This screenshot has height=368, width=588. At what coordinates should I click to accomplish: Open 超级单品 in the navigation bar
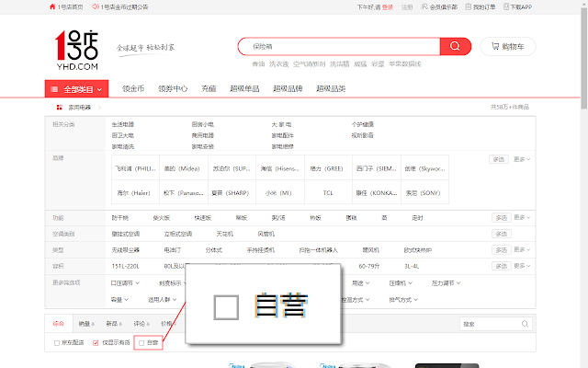(x=244, y=88)
